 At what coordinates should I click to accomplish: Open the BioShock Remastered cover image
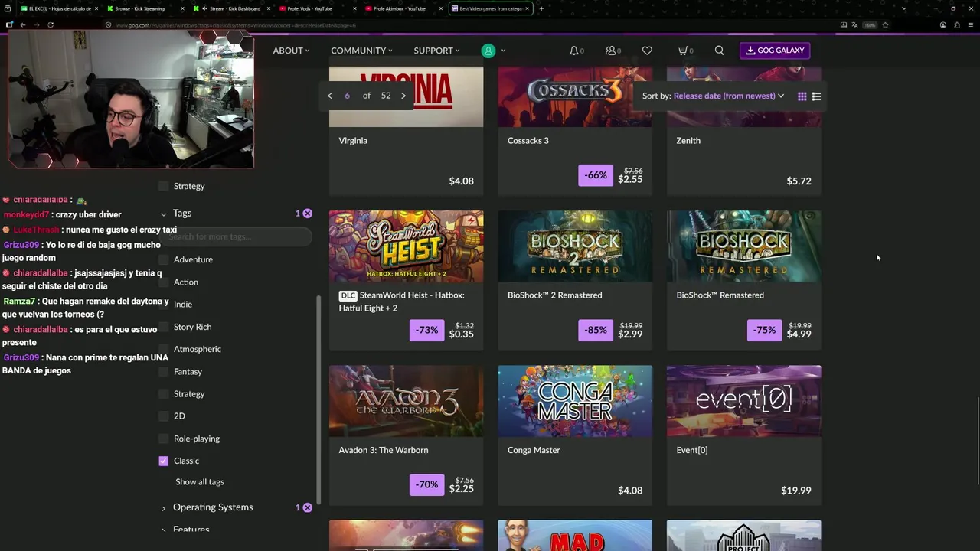tap(743, 246)
